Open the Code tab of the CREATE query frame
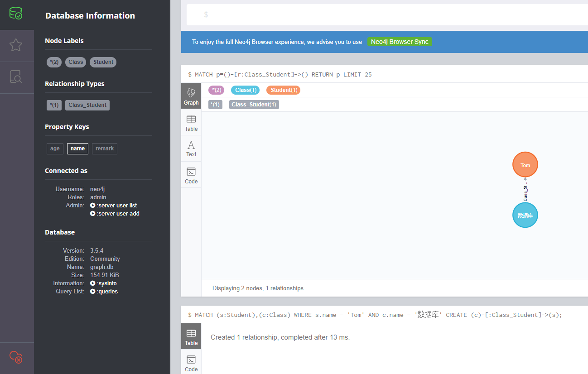The height and width of the screenshot is (374, 588). [x=191, y=363]
